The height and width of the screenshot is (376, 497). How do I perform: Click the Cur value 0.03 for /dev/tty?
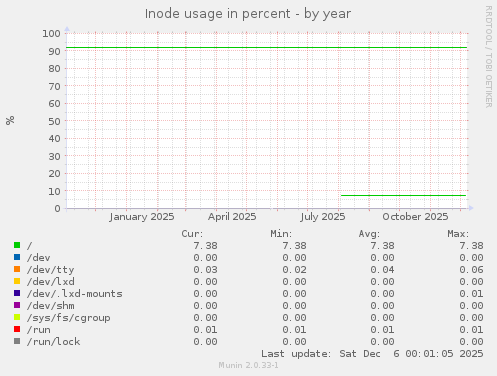205,269
